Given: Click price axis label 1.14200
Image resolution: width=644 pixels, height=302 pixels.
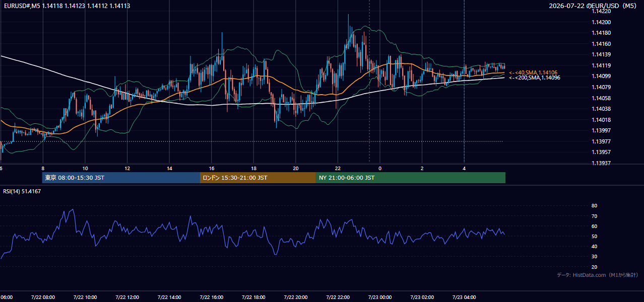Looking at the screenshot, I should tap(601, 22).
